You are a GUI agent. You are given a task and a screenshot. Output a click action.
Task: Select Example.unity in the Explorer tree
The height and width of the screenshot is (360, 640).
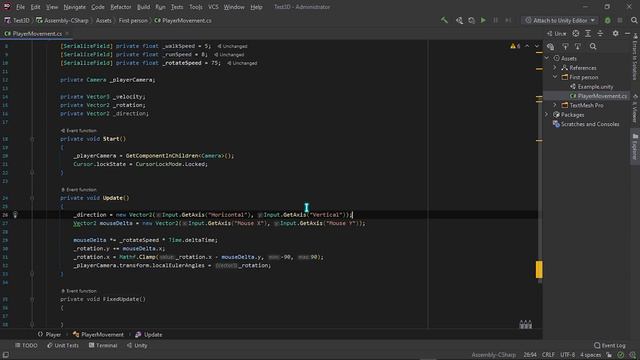(x=591, y=87)
